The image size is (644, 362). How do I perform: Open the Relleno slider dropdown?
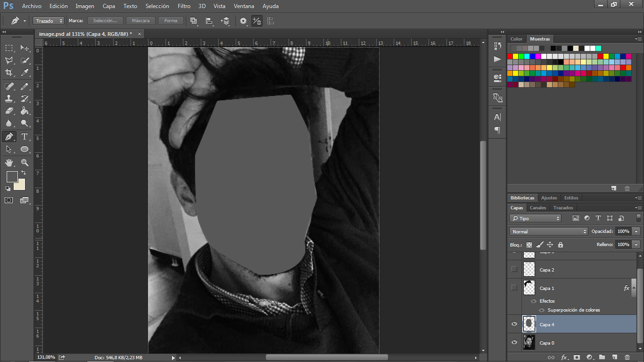636,245
